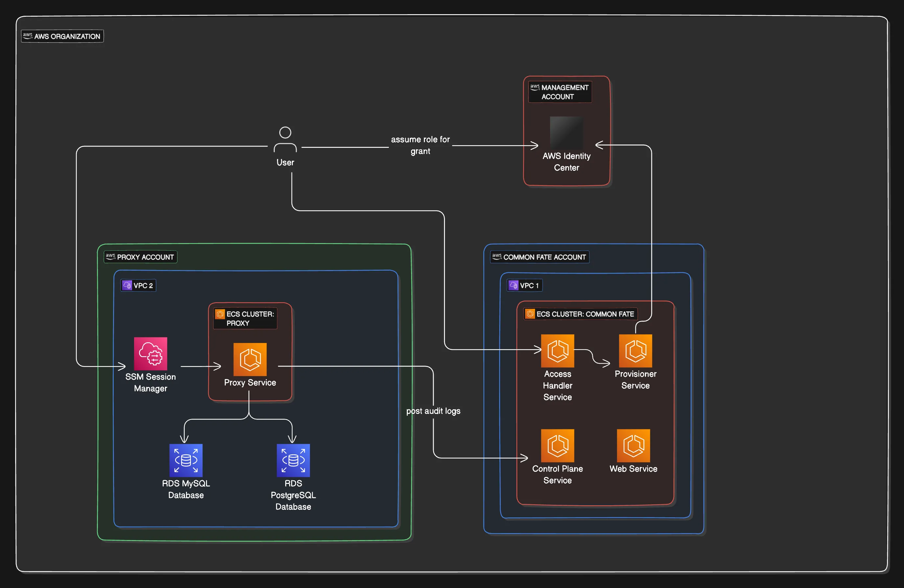
Task: Click the 'Control Plane Service' caption
Action: point(558,474)
